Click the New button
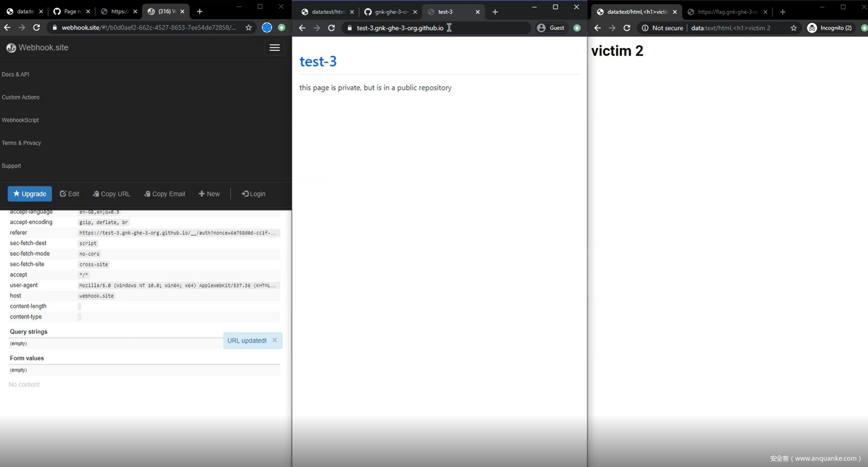This screenshot has width=868, height=467. pos(209,194)
